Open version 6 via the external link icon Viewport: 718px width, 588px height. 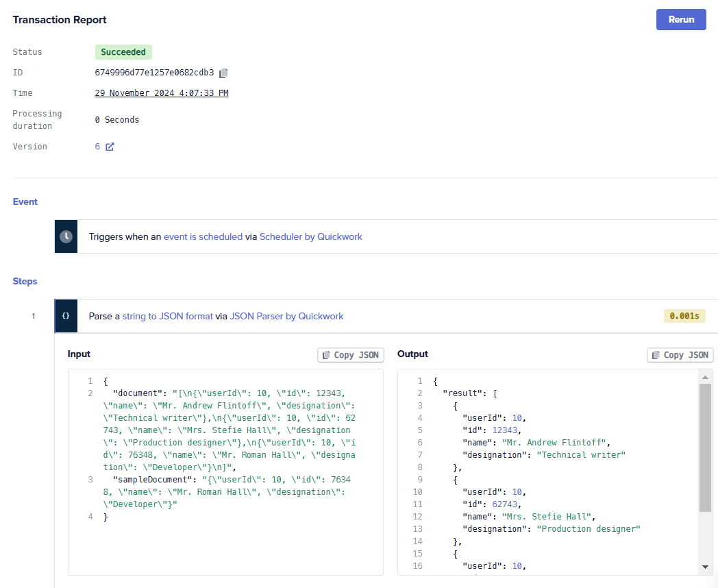pyautogui.click(x=110, y=147)
